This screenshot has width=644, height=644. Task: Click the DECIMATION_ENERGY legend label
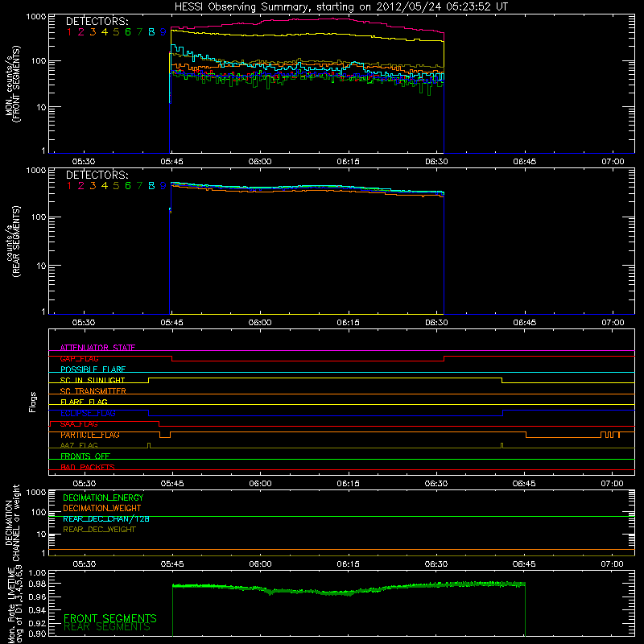[103, 497]
